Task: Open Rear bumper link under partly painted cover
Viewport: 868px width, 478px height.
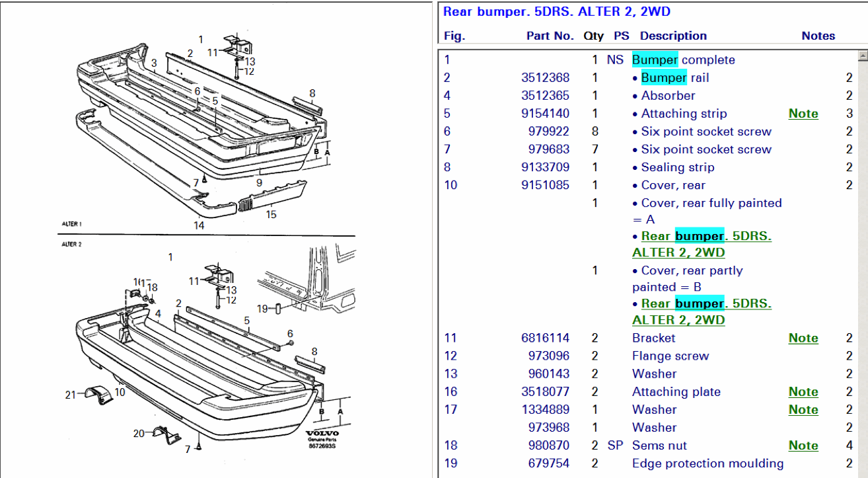Action: pos(702,311)
